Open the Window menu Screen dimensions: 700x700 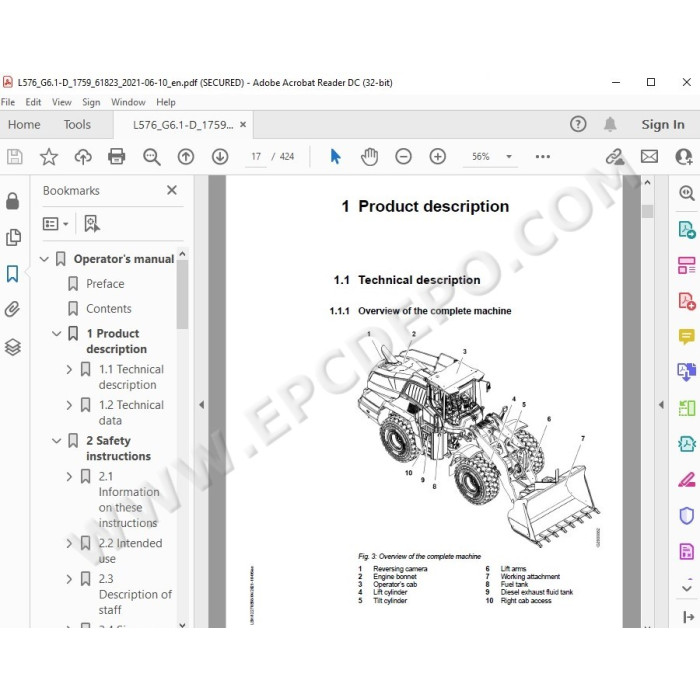click(128, 102)
